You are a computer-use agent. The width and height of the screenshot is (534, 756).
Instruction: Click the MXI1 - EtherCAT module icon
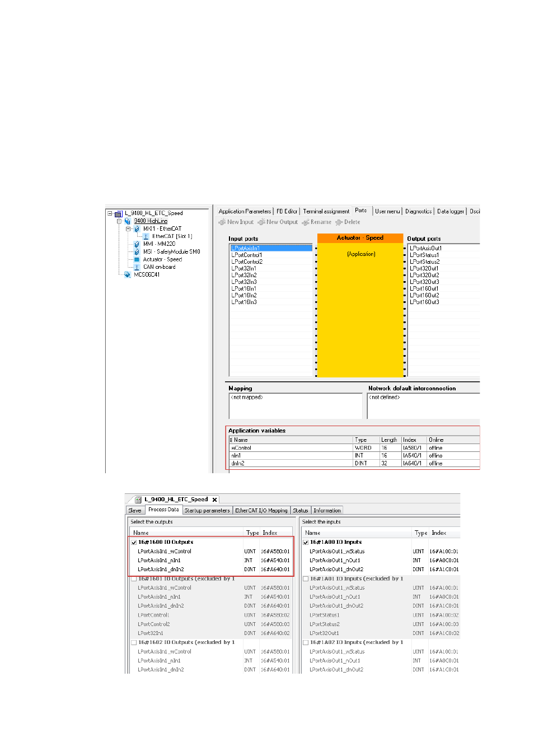137,228
